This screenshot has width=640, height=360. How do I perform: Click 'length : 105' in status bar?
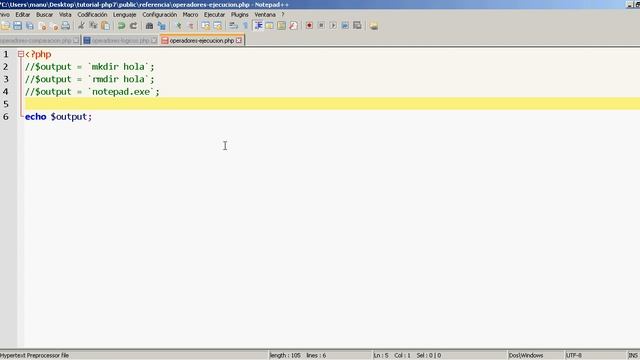[285, 356]
